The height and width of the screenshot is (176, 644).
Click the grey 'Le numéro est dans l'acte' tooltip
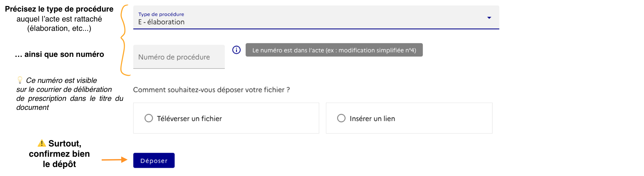(334, 50)
